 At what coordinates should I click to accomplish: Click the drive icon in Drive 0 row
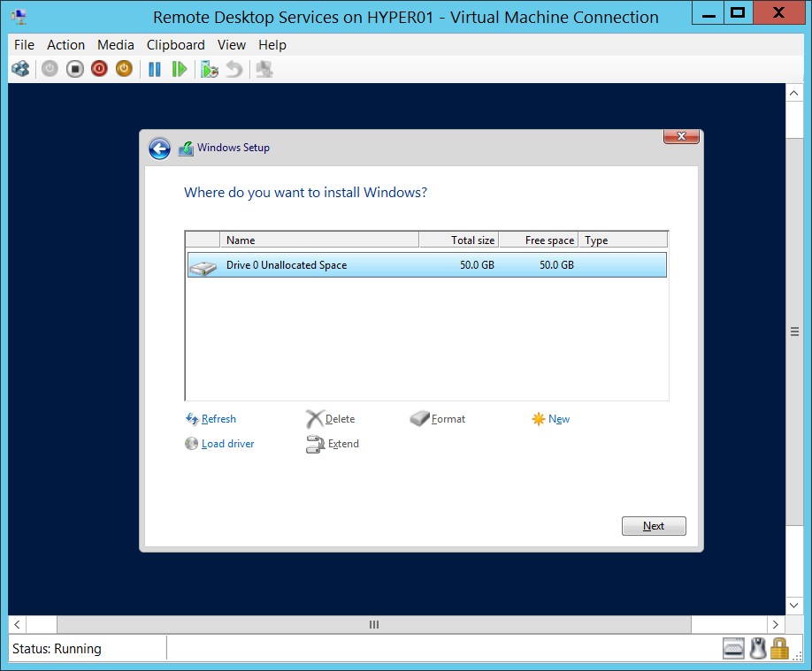tap(203, 267)
